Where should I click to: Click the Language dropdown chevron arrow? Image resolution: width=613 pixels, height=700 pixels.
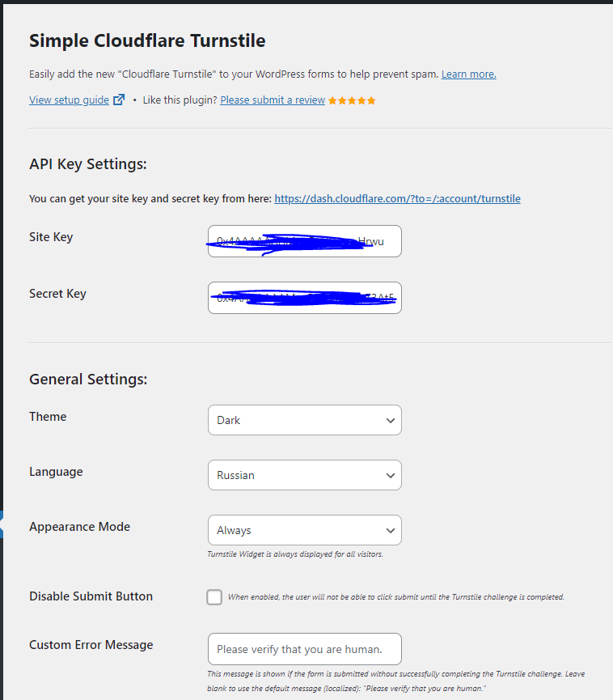pos(391,476)
